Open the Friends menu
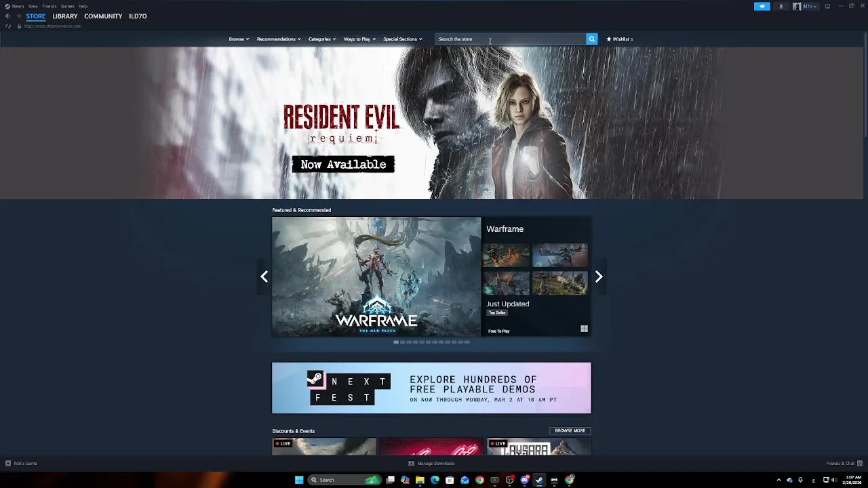Viewport: 868px width, 488px height. [50, 6]
